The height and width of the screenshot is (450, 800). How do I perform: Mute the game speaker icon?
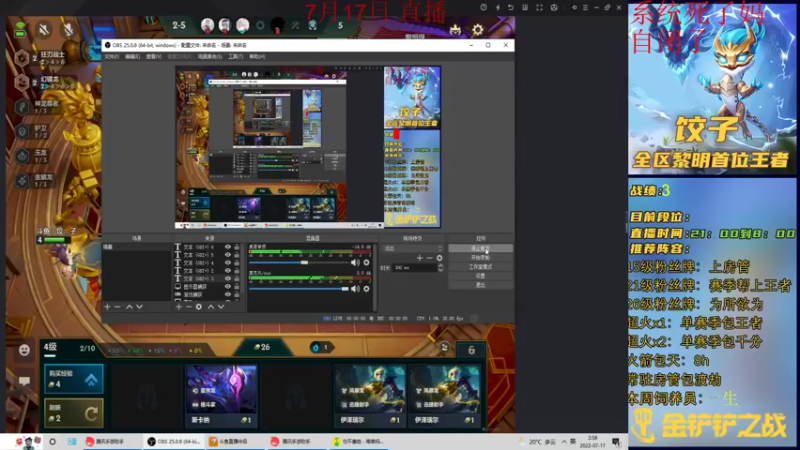tap(44, 30)
